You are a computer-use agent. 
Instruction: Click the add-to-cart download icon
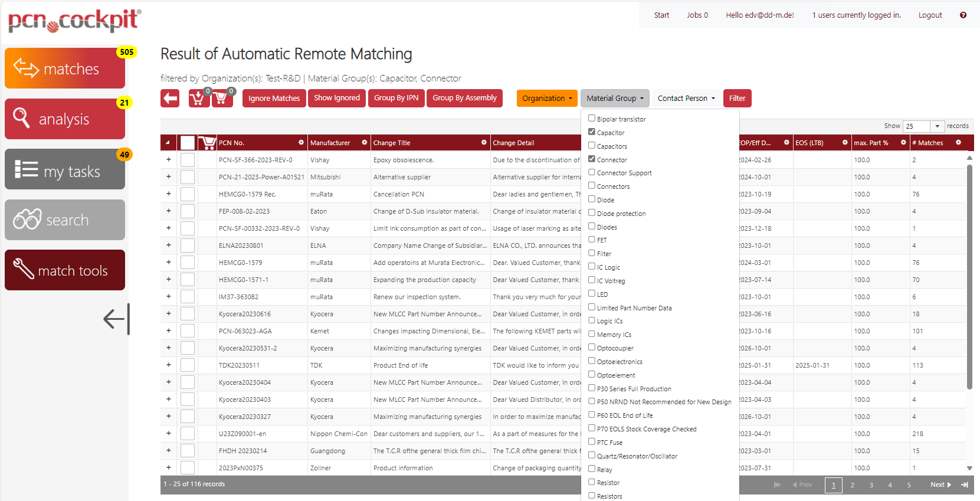[x=199, y=98]
